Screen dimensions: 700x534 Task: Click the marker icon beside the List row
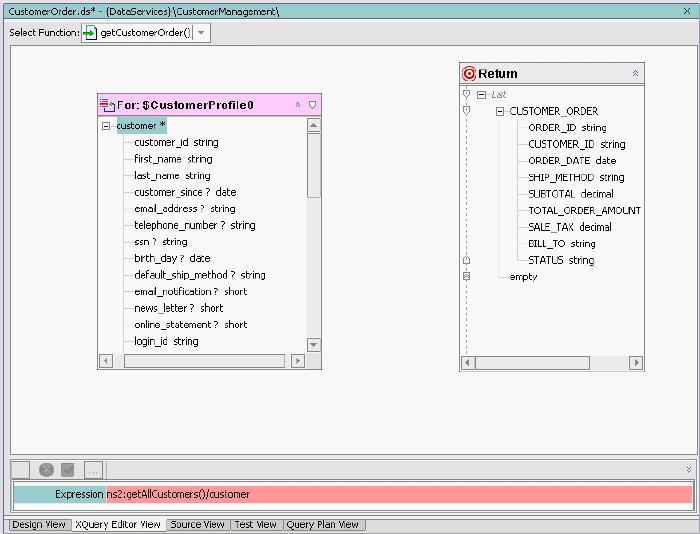click(467, 94)
